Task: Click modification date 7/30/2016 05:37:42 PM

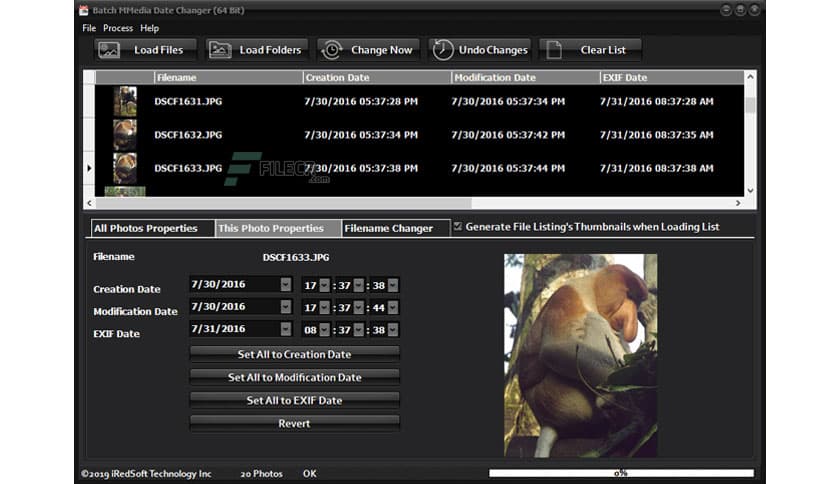Action: (508, 135)
